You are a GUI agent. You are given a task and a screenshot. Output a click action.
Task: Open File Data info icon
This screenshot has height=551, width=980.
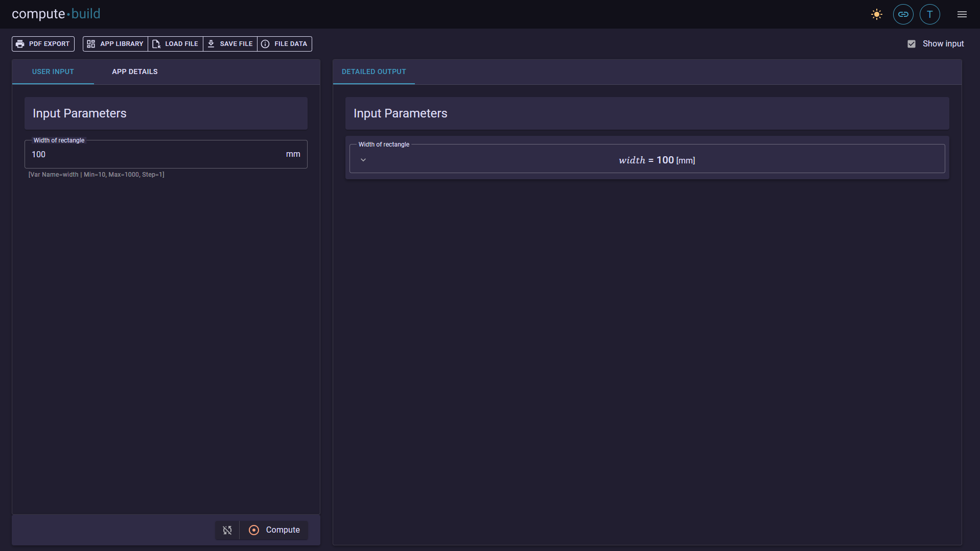[265, 44]
